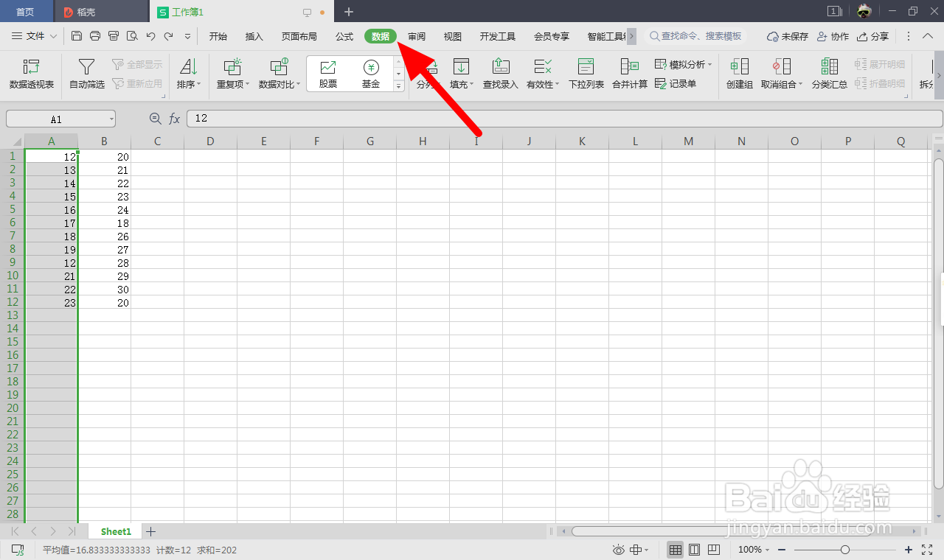Screen dimensions: 944x560
Task: Click the select-all corner of the sheet
Action: (x=12, y=141)
